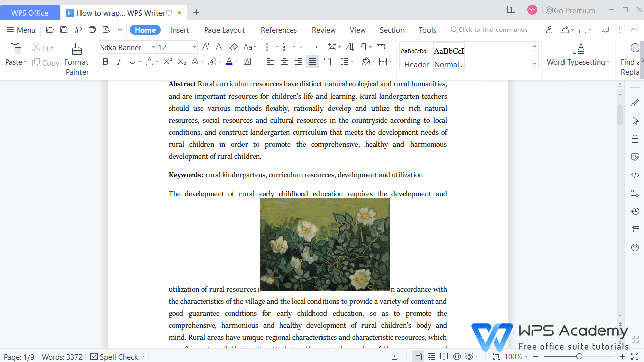644x362 pixels.
Task: Toggle bold formatting
Action: click(105, 61)
